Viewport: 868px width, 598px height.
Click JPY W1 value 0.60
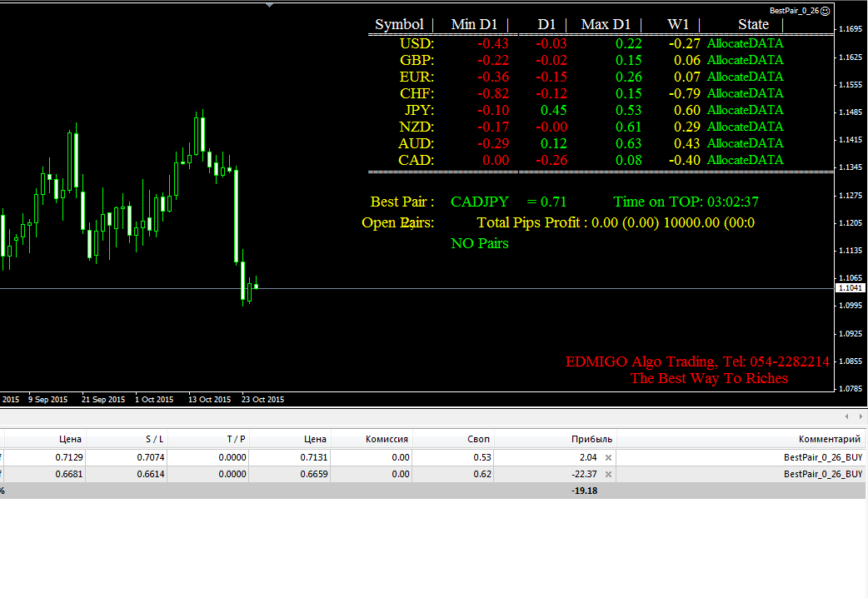(x=687, y=110)
